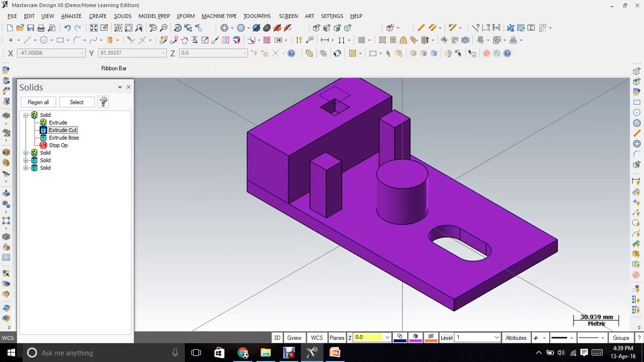Open the ANALYZE menu
Screen dimensions: 644x362
71,16
